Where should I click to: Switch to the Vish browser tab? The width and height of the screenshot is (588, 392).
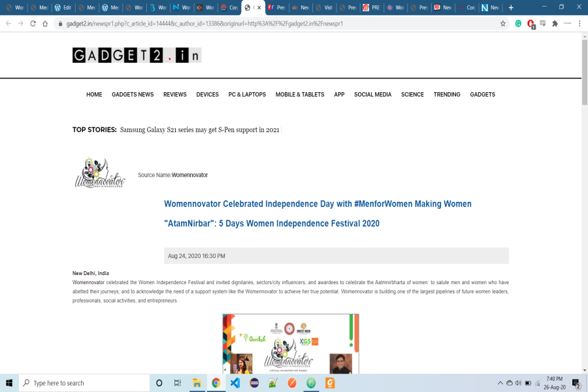324,7
